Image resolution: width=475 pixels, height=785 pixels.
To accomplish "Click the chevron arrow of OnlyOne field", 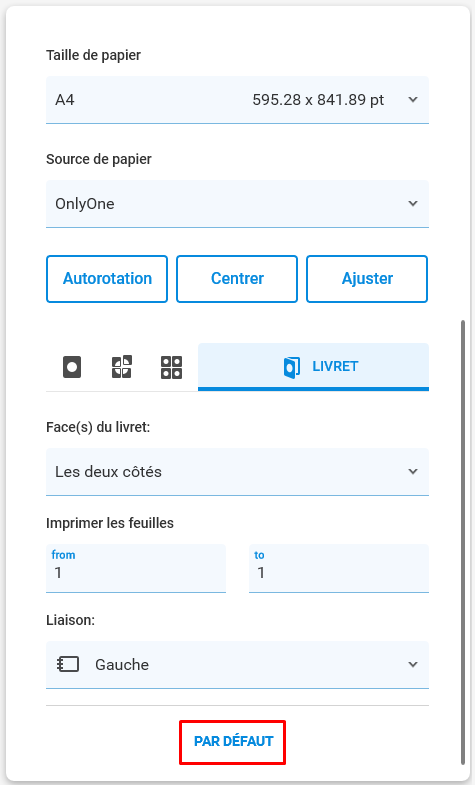I will coord(413,203).
